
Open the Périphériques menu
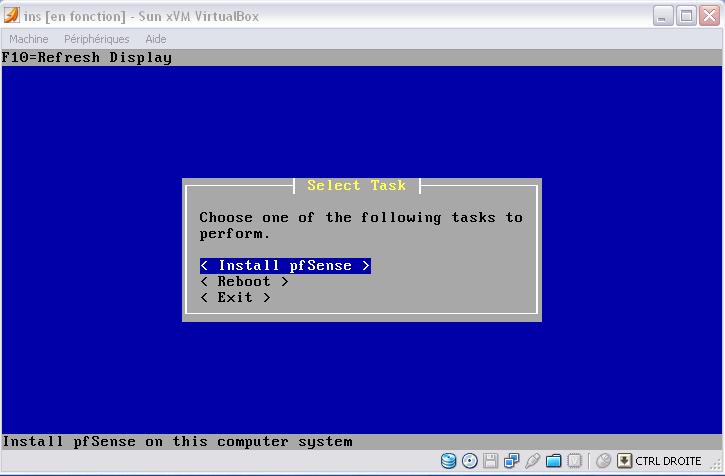[x=96, y=39]
